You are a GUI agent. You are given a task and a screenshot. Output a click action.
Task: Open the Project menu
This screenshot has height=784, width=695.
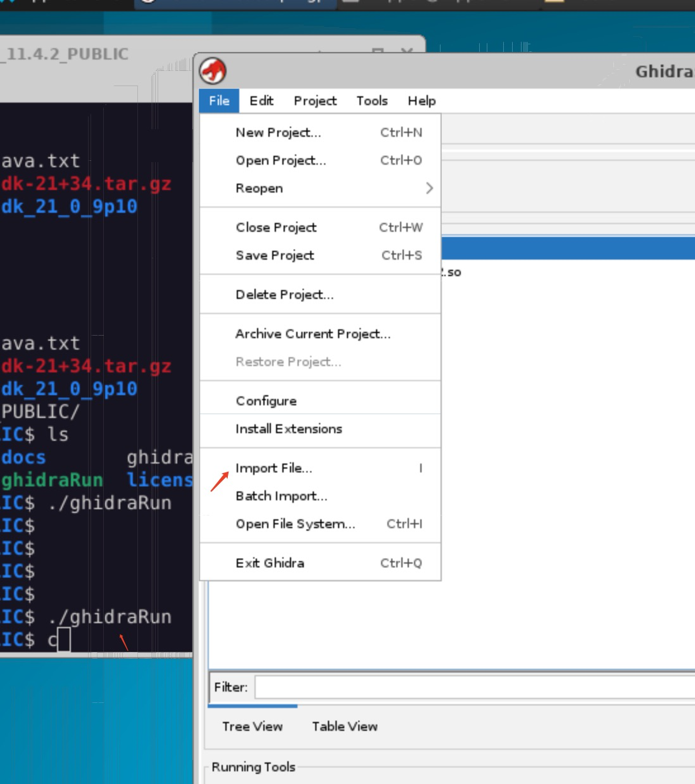315,101
